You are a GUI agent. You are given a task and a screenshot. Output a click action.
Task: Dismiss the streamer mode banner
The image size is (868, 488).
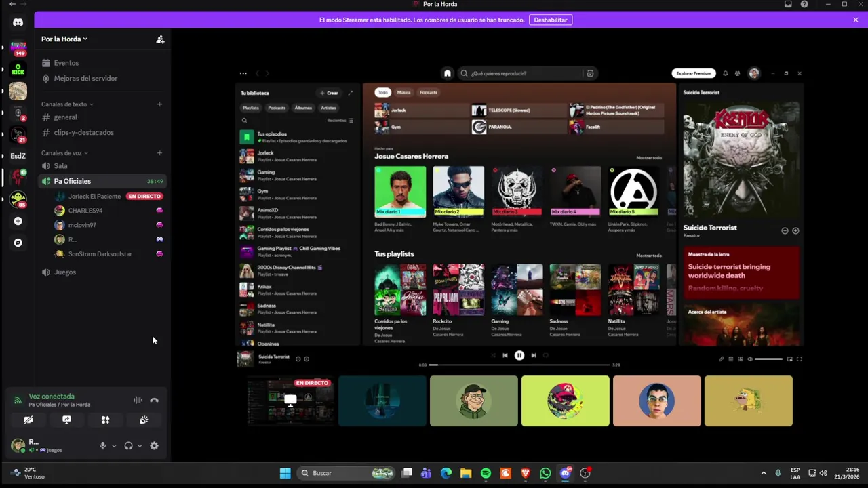[x=856, y=20]
